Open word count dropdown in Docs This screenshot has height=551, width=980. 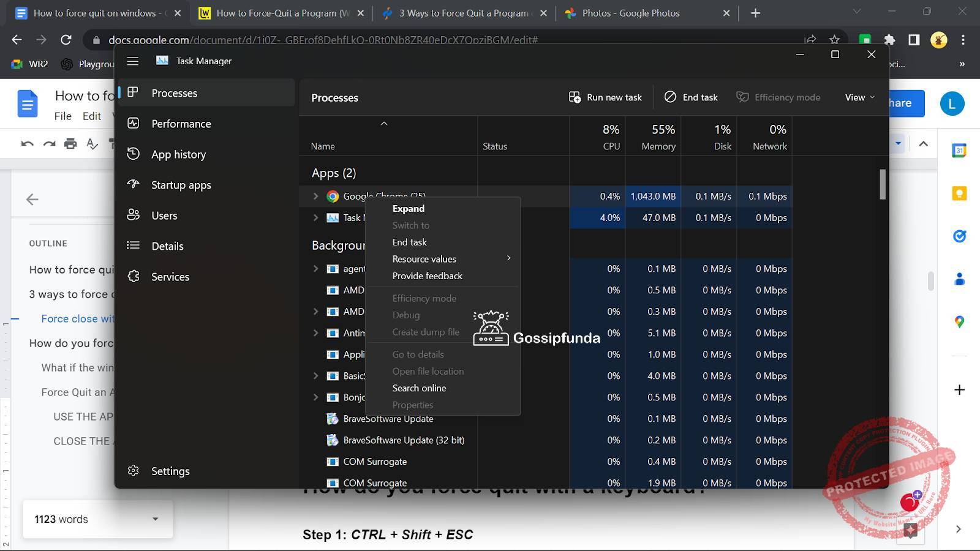click(x=156, y=519)
